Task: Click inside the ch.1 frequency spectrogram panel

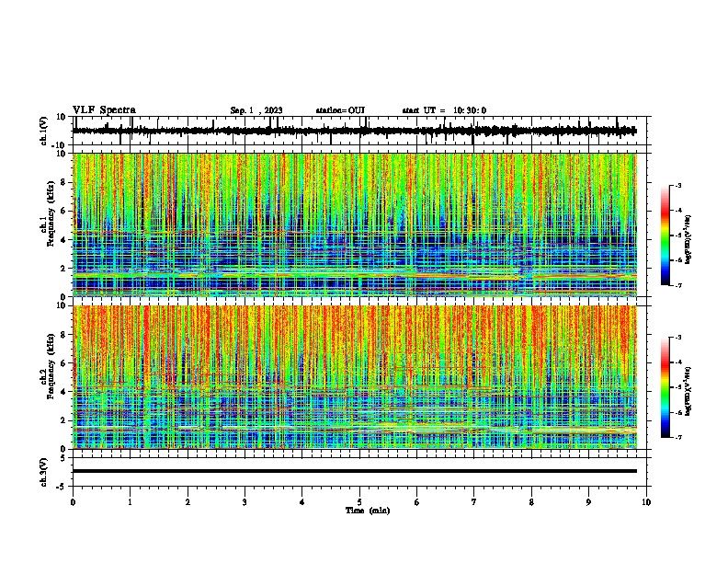Action: click(355, 224)
